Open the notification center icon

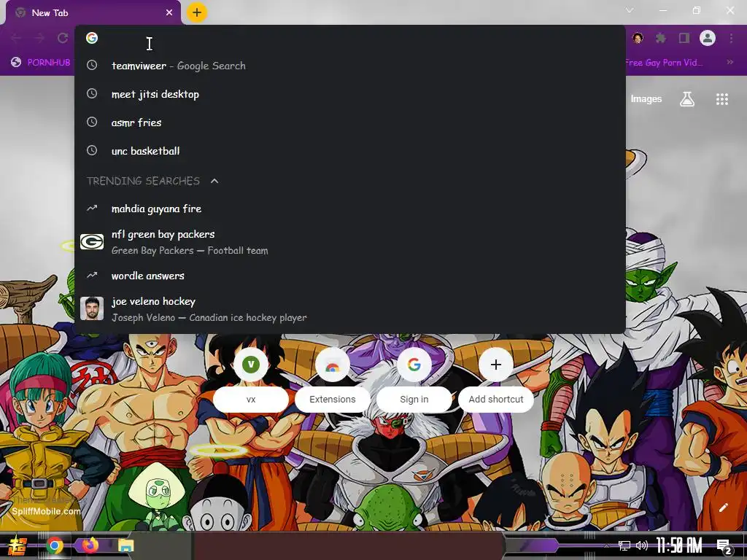(724, 547)
